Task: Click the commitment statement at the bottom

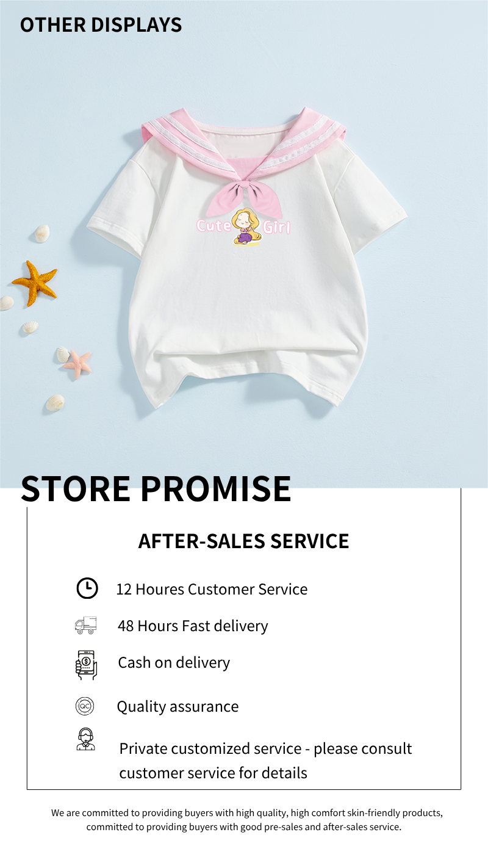Action: pos(247,820)
